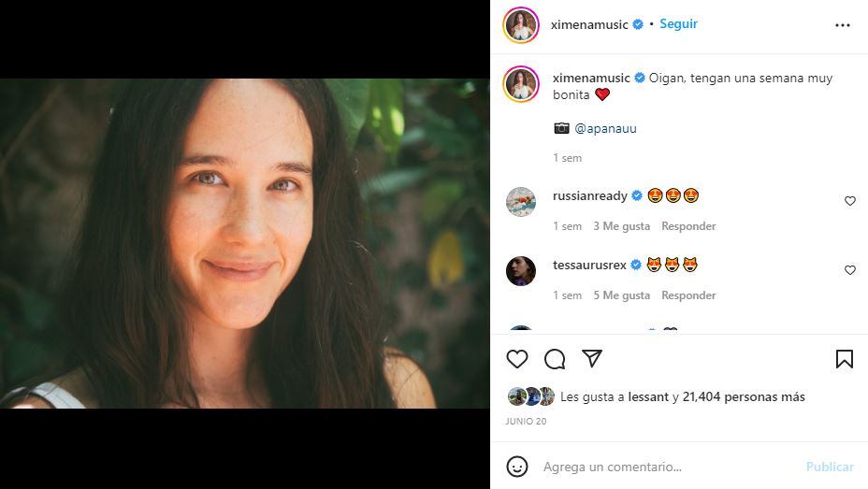Like russianready's comment
Viewport: 868px width, 489px height.
click(x=849, y=201)
